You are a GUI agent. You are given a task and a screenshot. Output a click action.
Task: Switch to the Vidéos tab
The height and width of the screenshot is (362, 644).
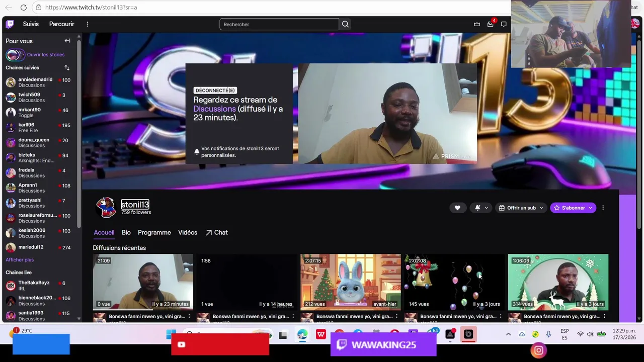187,232
